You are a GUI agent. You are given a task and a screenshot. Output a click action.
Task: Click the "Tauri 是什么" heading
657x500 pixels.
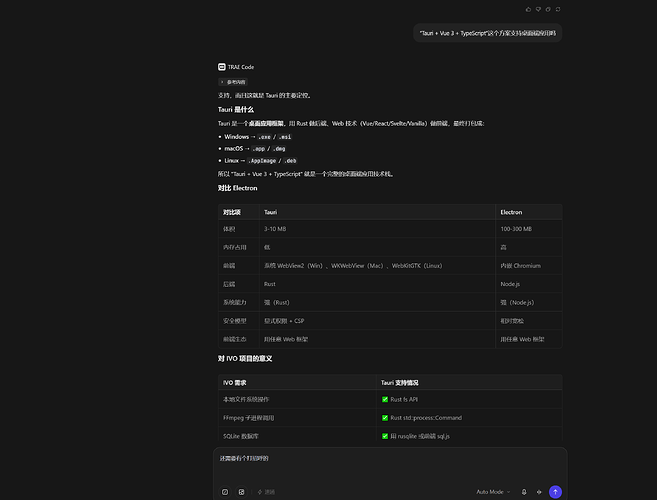click(235, 110)
